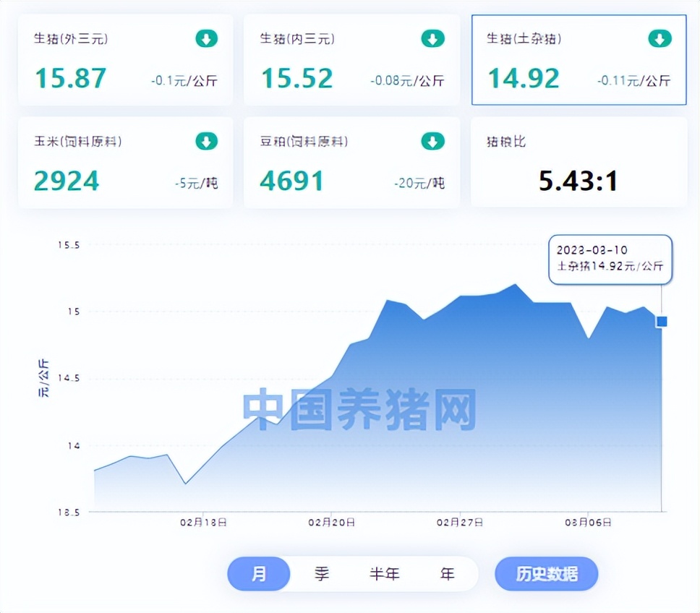Image resolution: width=700 pixels, height=613 pixels.
Task: Click the 02月27日 axis label
Action: click(460, 523)
